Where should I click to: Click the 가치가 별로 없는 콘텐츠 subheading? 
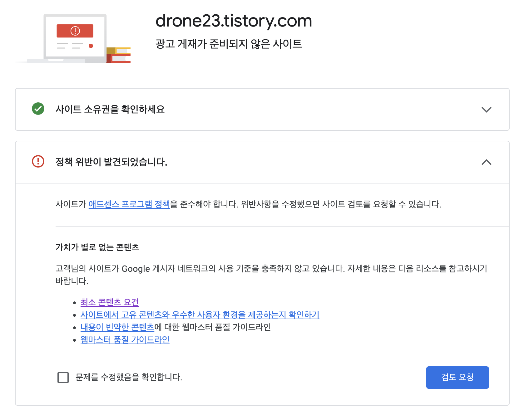[97, 247]
